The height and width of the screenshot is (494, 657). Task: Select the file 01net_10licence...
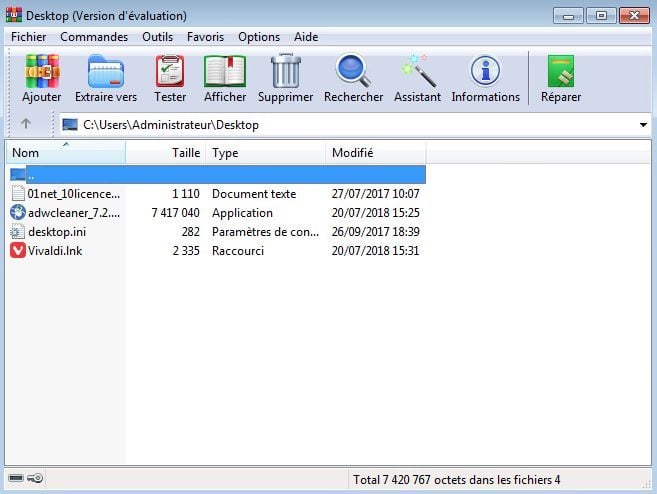(74, 194)
